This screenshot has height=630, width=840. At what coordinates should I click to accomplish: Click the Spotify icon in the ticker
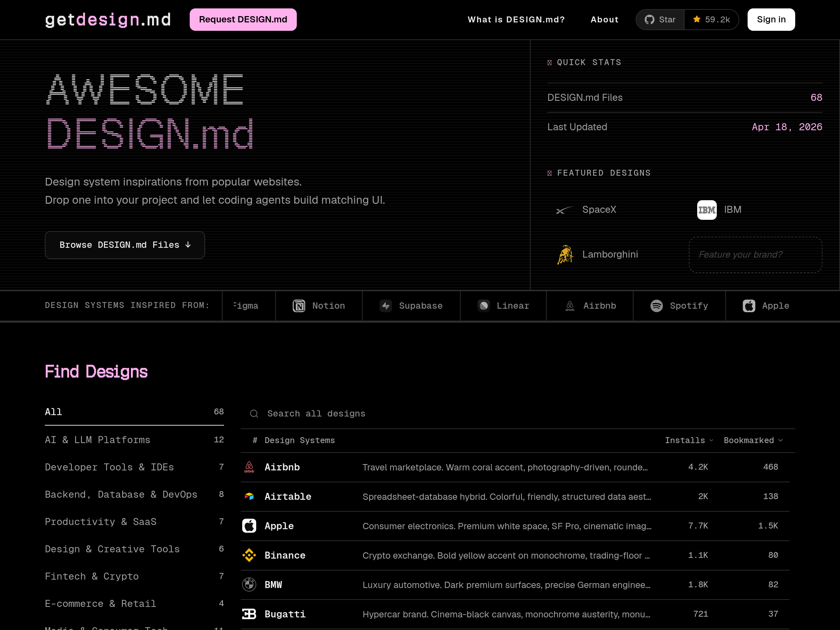coord(656,306)
